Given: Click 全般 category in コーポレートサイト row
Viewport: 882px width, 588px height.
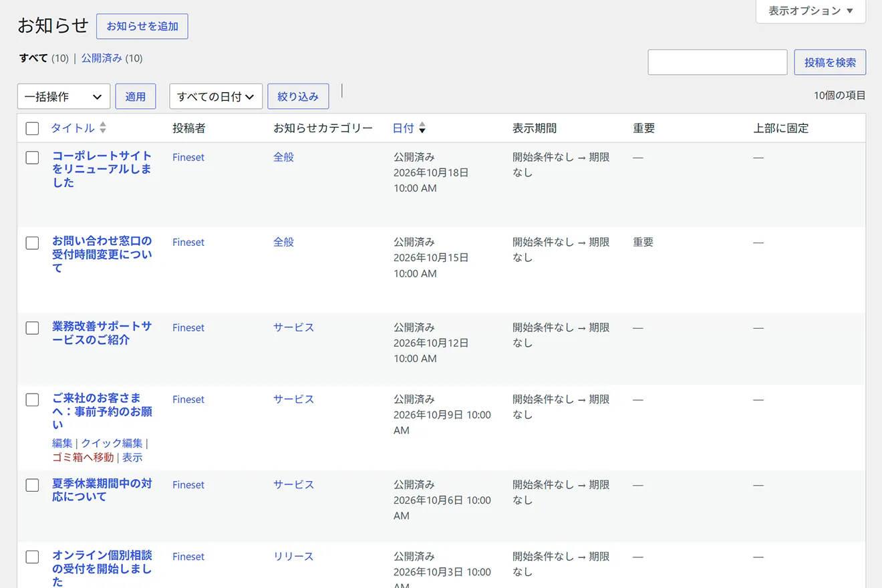Looking at the screenshot, I should coord(283,157).
